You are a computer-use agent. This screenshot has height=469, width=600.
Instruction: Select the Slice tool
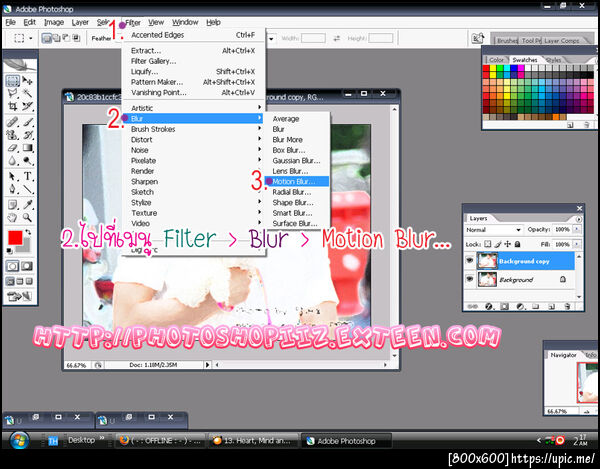27,106
